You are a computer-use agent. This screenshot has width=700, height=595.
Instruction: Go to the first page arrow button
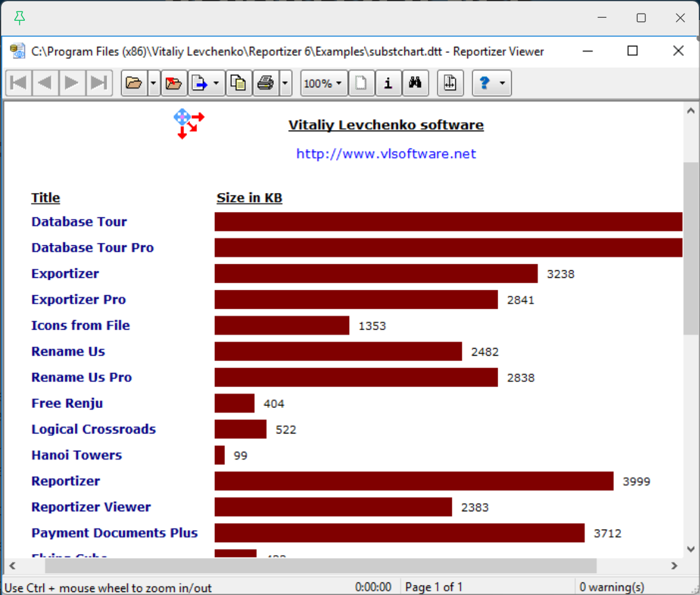tap(18, 83)
